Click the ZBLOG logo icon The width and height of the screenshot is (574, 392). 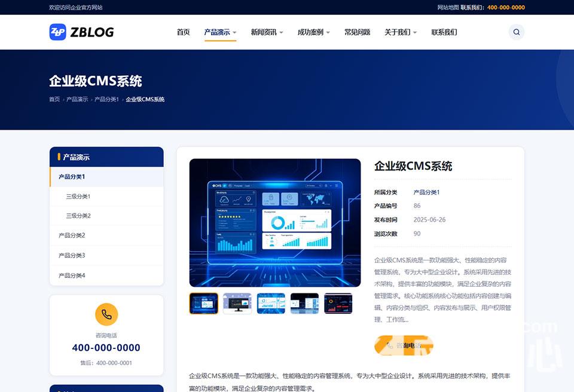pos(57,32)
